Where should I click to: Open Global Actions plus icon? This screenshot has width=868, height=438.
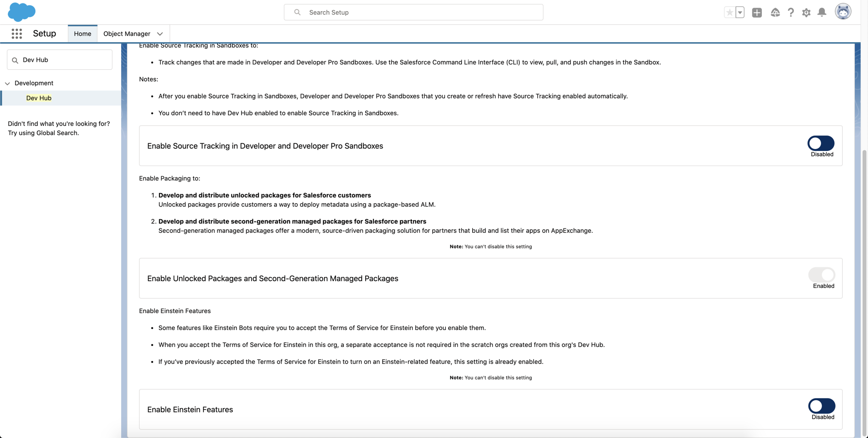click(757, 13)
